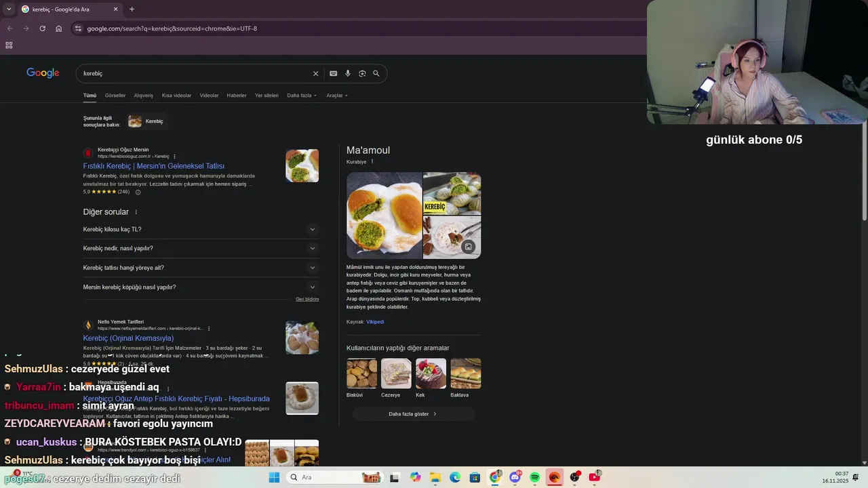Open 'Kerebiç (Orjinal Kremasıyla)' result link
Screen dimensions: 868x488
pyautogui.click(x=128, y=338)
